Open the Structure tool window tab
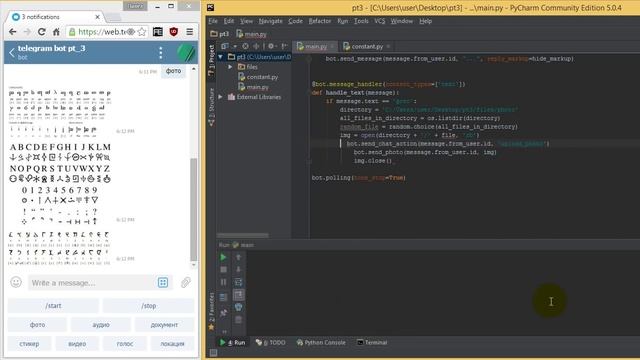 tap(211, 107)
